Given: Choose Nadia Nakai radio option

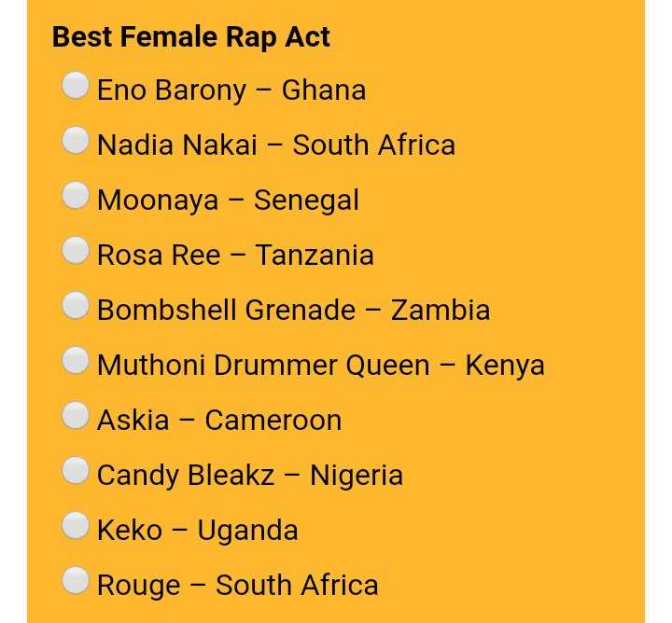Looking at the screenshot, I should click(76, 141).
